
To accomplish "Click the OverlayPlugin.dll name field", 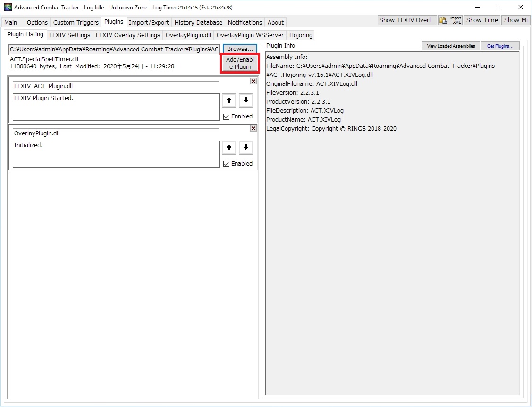I will click(116, 133).
